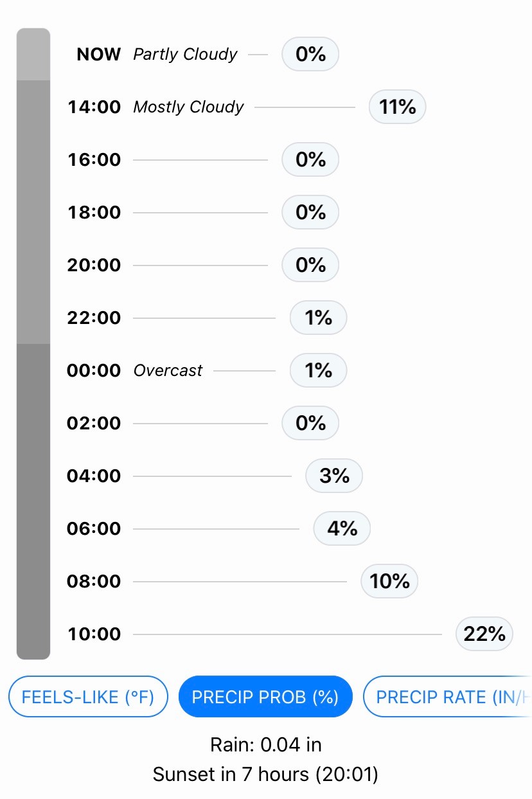Tap the Partly Cloudy condition text
Screen dimensions: 532x799
185,55
